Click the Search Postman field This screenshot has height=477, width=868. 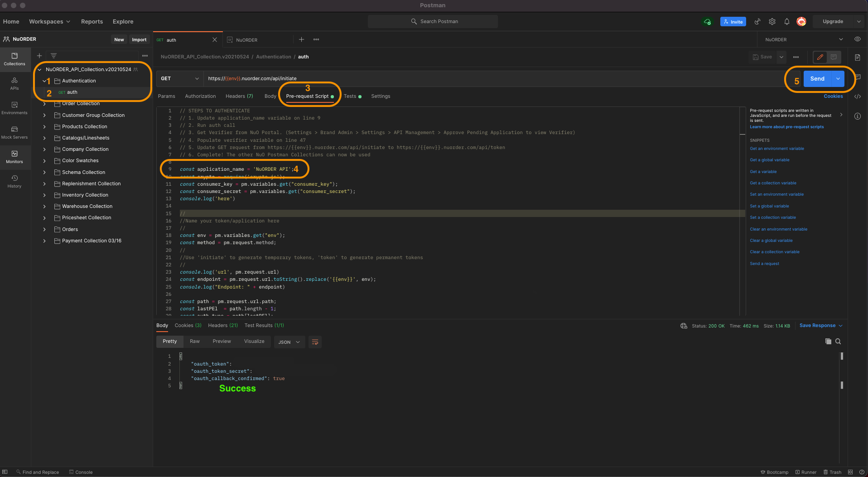click(433, 21)
